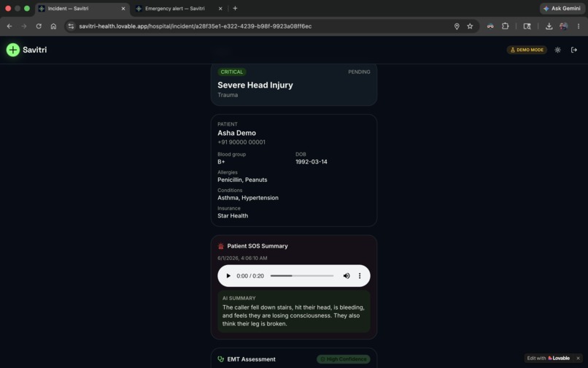This screenshot has height=368, width=588.
Task: Open the Downloads icon
Action: (x=549, y=26)
